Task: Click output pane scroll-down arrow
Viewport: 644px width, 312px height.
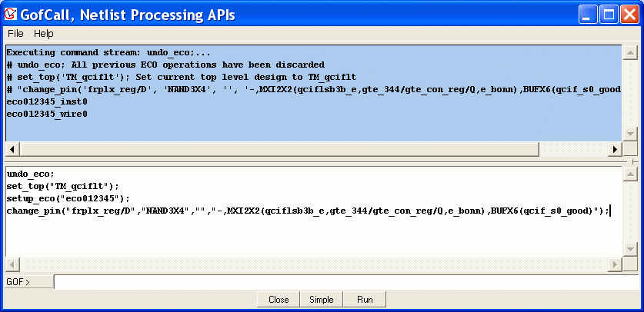Action: 630,134
